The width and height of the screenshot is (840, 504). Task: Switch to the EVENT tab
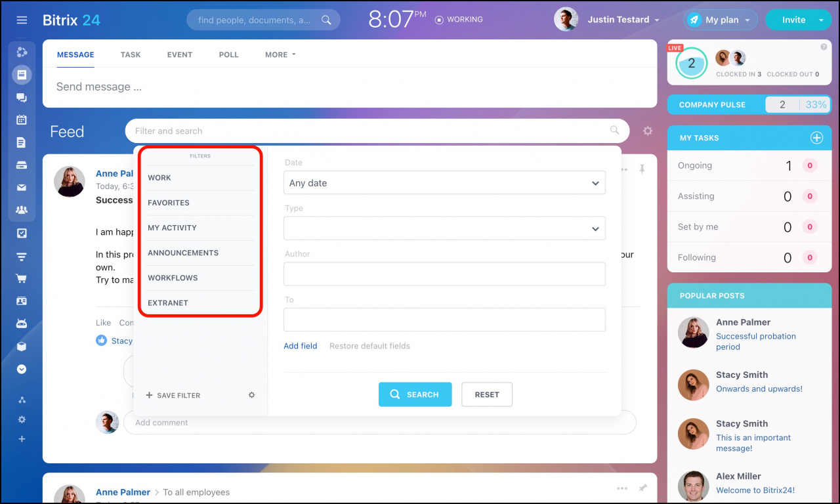(x=180, y=55)
